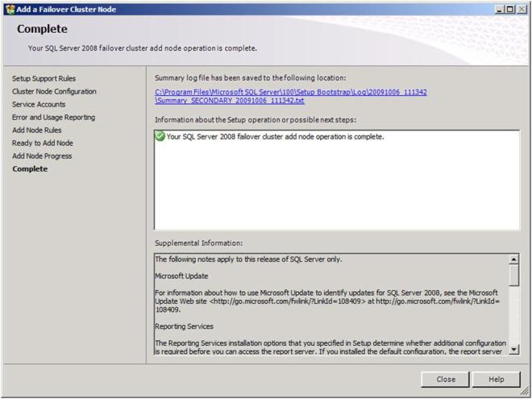Click inside the Supplemental Information text box
Viewport: 532px width, 399px height.
point(330,306)
